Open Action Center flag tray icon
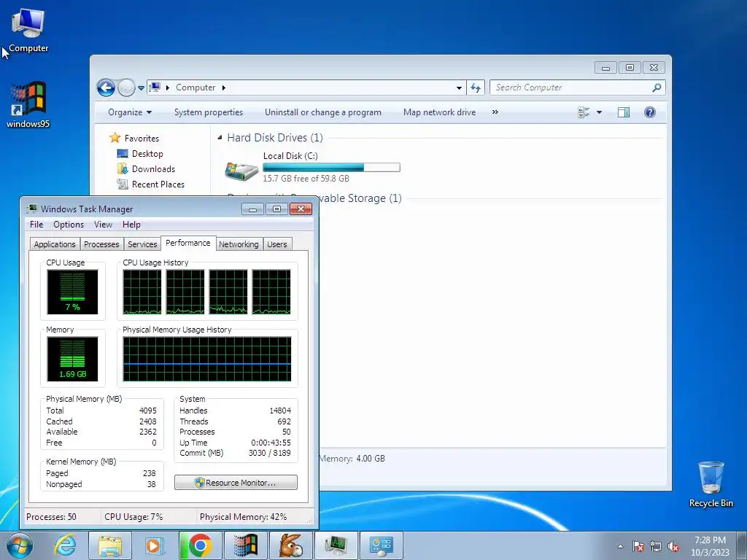The image size is (747, 560). (x=638, y=546)
